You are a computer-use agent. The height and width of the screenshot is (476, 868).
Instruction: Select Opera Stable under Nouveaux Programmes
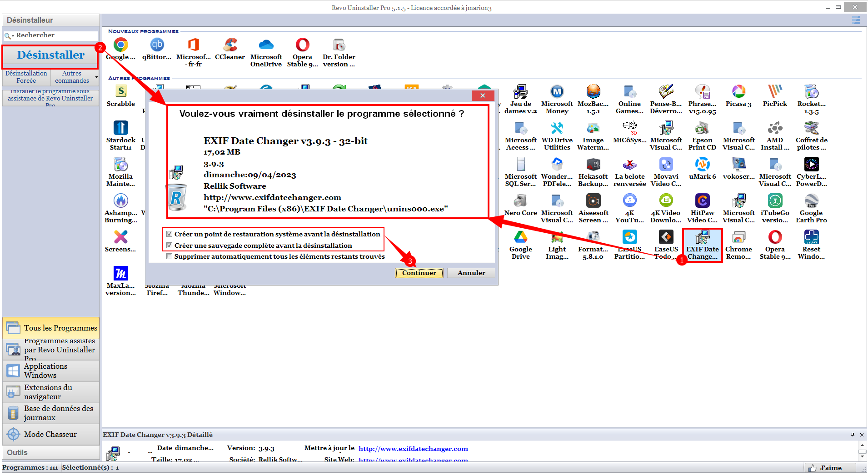click(303, 45)
